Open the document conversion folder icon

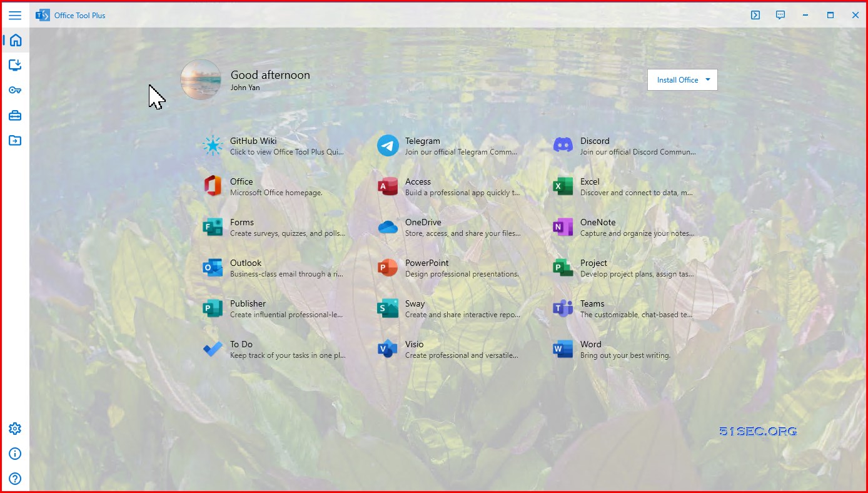(15, 140)
